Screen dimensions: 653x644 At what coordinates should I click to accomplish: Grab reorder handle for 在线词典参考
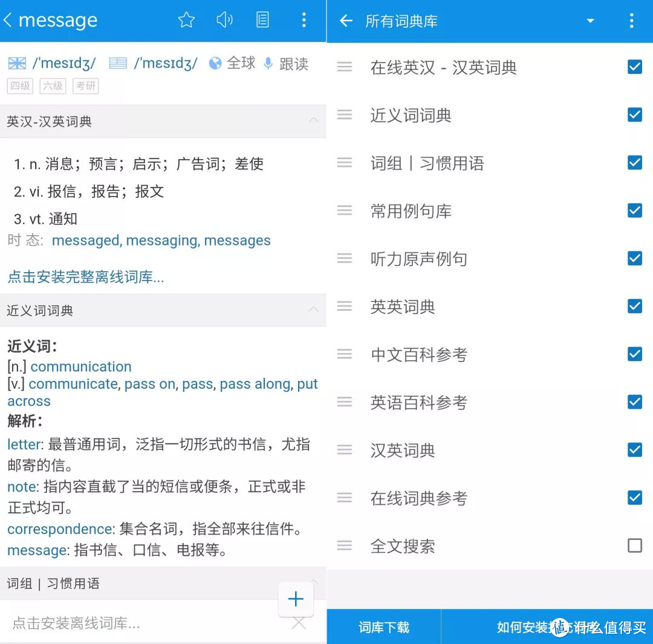pyautogui.click(x=345, y=498)
